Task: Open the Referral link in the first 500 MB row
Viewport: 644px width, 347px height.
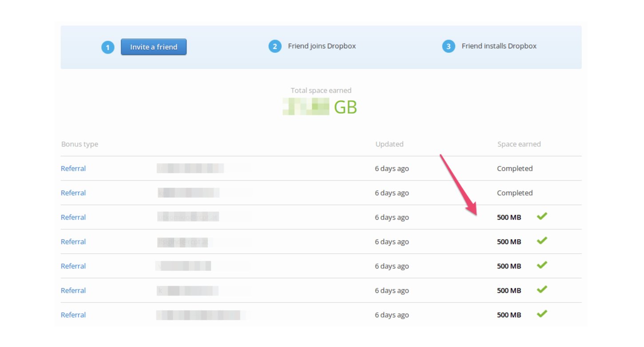Action: click(73, 217)
